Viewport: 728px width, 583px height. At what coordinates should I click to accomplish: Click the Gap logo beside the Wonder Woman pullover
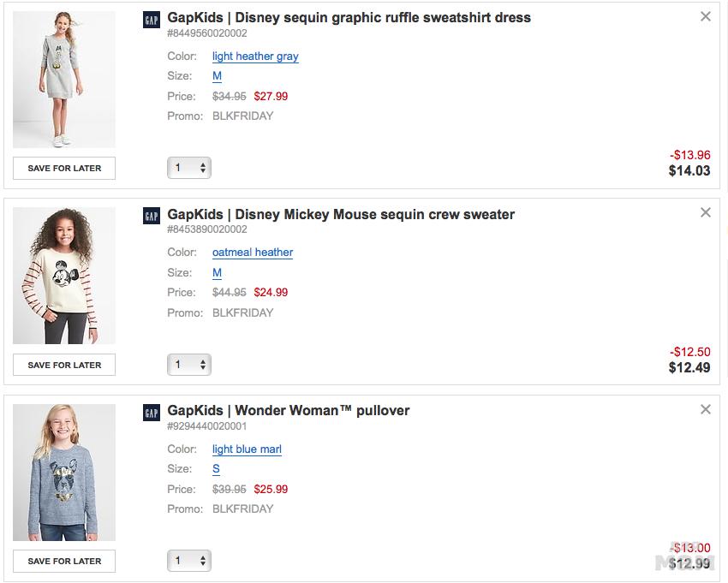point(152,413)
